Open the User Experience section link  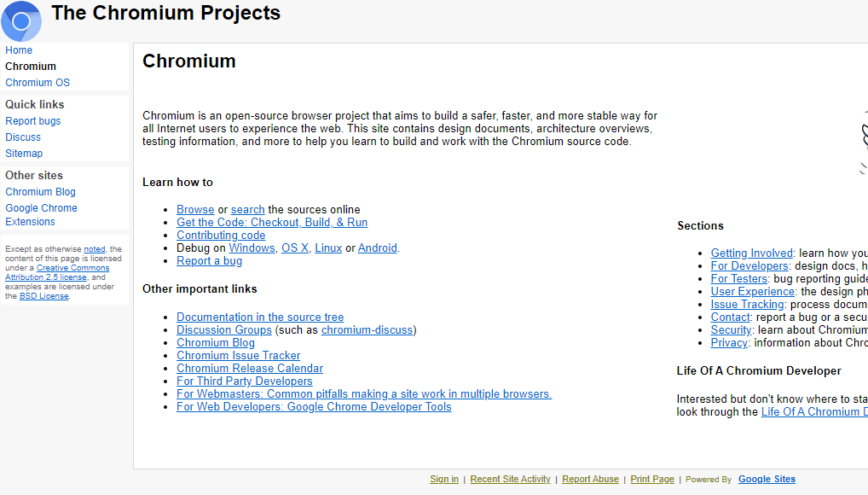click(753, 291)
